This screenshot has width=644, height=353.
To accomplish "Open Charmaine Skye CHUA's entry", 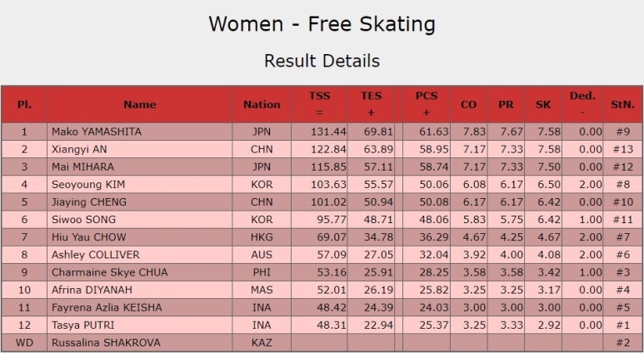I will pos(110,272).
